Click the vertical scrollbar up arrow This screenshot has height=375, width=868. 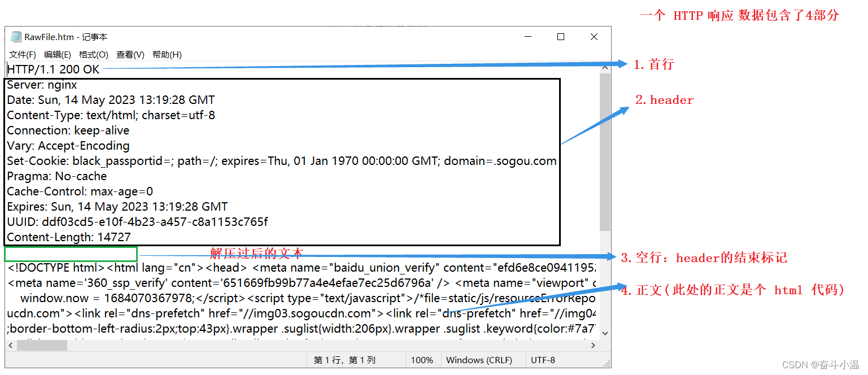(605, 67)
